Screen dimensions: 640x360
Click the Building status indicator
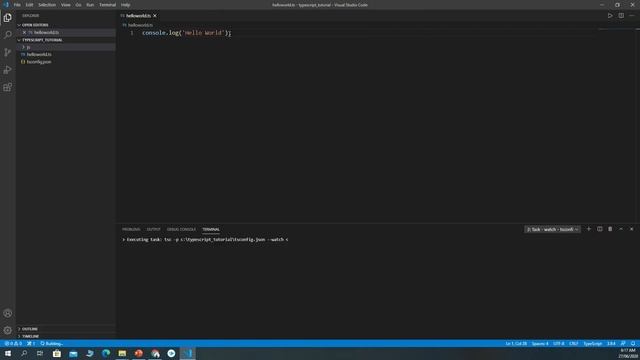pyautogui.click(x=51, y=344)
